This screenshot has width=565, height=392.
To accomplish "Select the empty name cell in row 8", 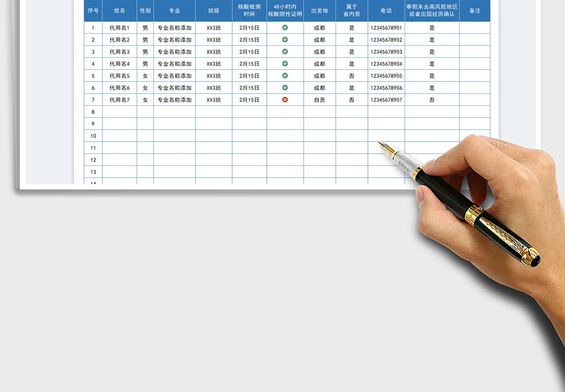I will [x=119, y=112].
